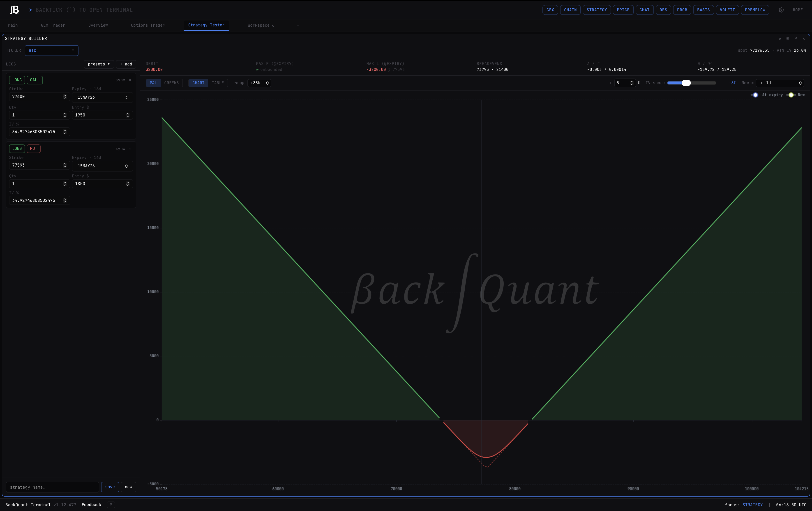Select the Strategy Tester tab
Image resolution: width=812 pixels, height=511 pixels.
206,25
